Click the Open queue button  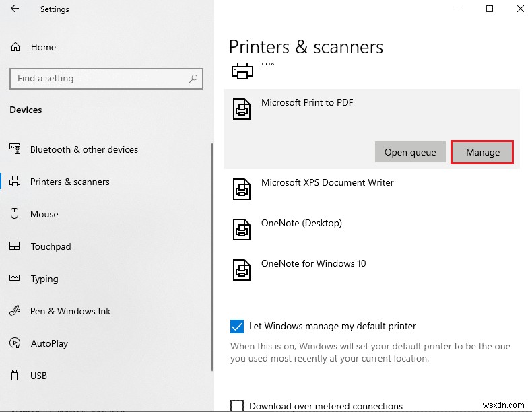click(x=410, y=152)
